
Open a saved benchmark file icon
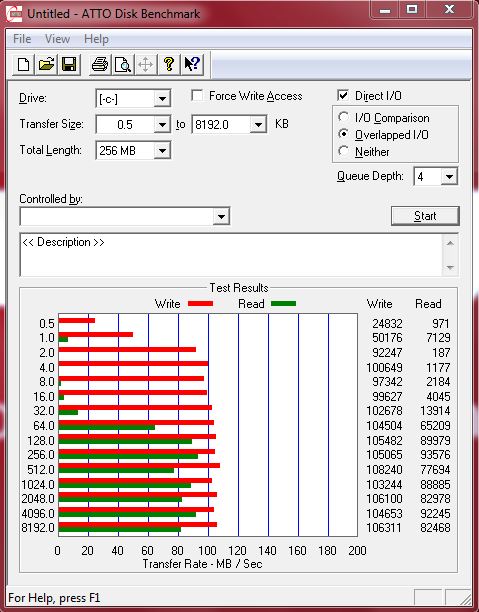click(46, 64)
